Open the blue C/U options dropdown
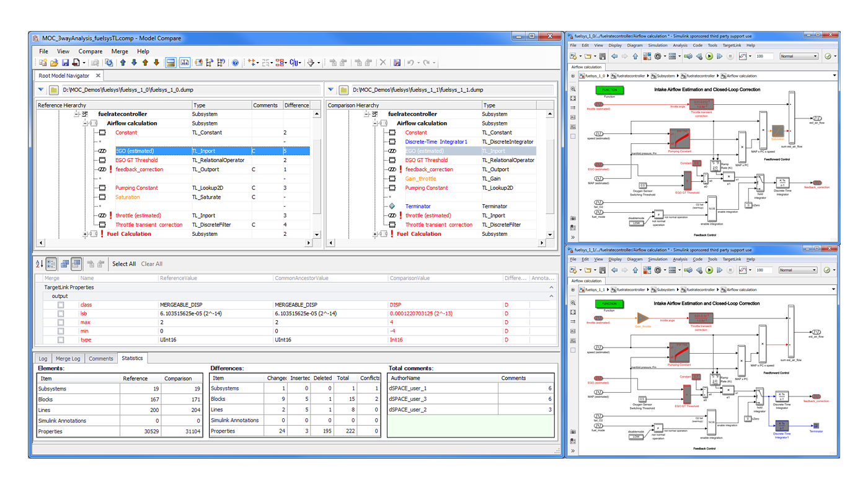The width and height of the screenshot is (868, 489). [295, 63]
